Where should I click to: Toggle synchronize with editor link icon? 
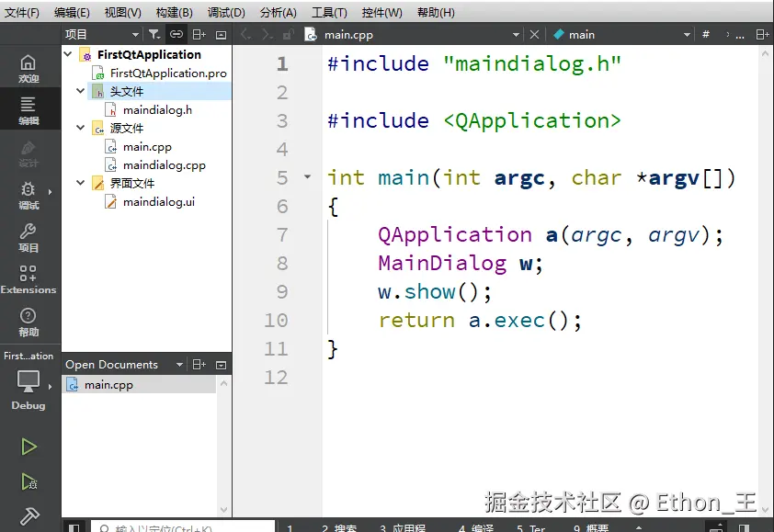click(x=176, y=35)
